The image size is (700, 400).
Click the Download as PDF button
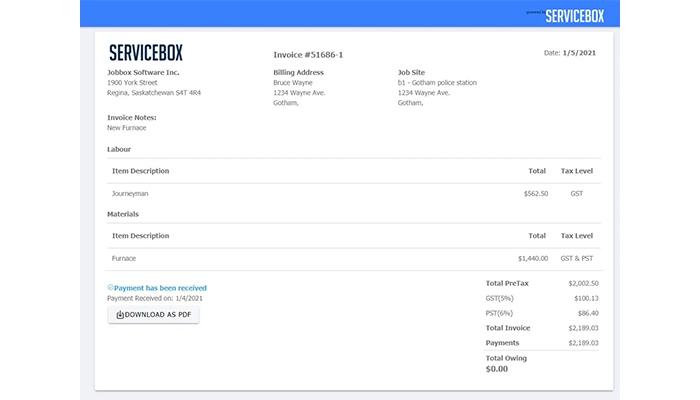(x=154, y=315)
